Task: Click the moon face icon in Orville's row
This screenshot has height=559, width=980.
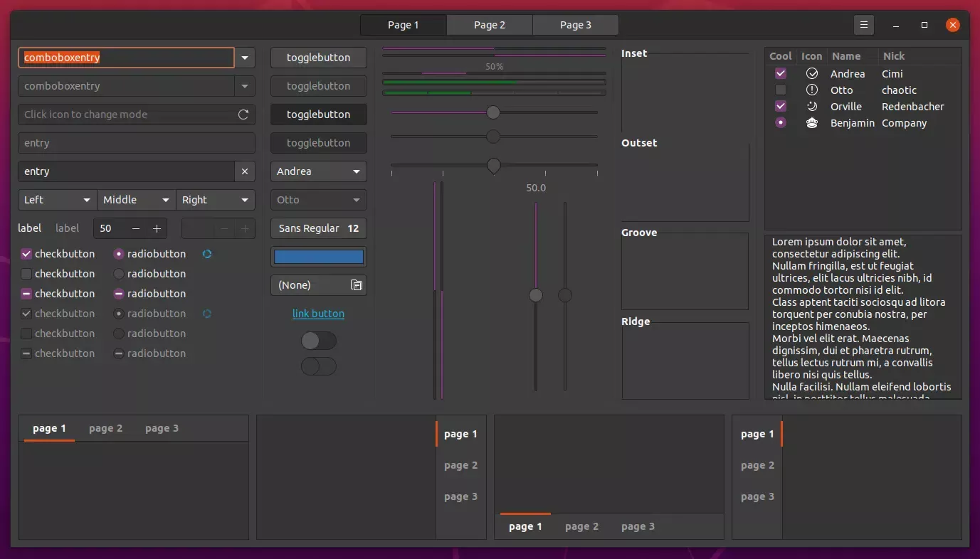Action: tap(812, 107)
